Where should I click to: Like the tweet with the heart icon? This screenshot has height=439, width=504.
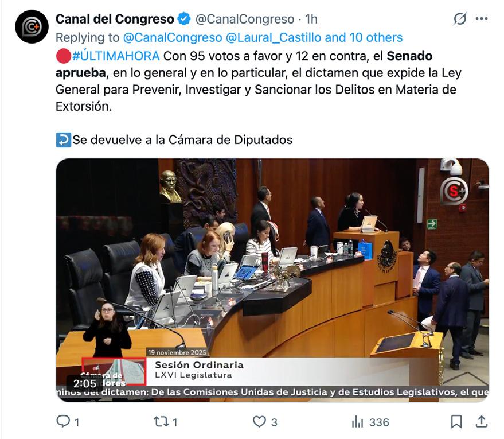pyautogui.click(x=259, y=421)
